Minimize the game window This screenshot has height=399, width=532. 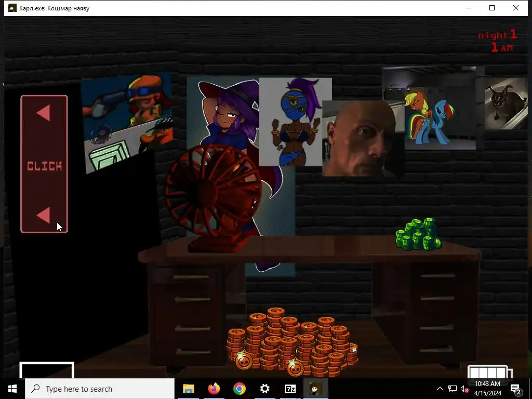click(x=469, y=8)
